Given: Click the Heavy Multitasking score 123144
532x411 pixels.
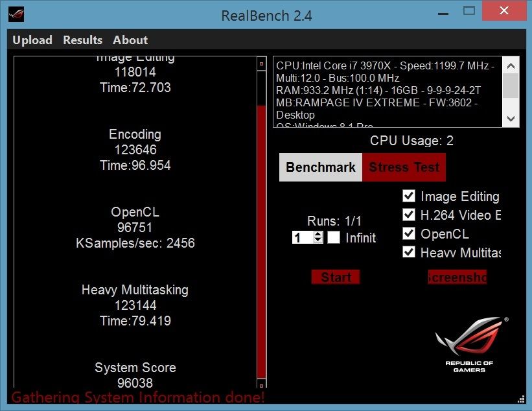Looking at the screenshot, I should 135,305.
